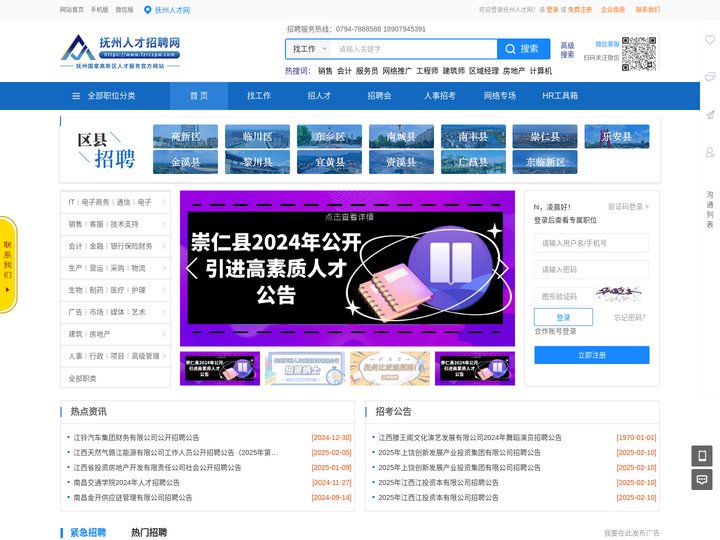Image resolution: width=720 pixels, height=540 pixels.
Task: Open the 高级搜索 advanced search link
Action: (x=567, y=50)
